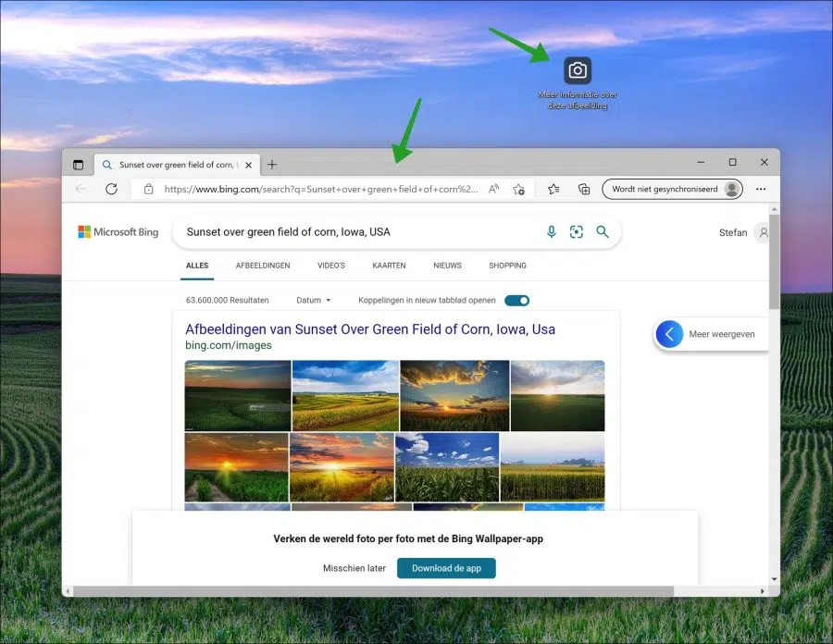Add this page to favorites
The width and height of the screenshot is (833, 644).
point(519,189)
